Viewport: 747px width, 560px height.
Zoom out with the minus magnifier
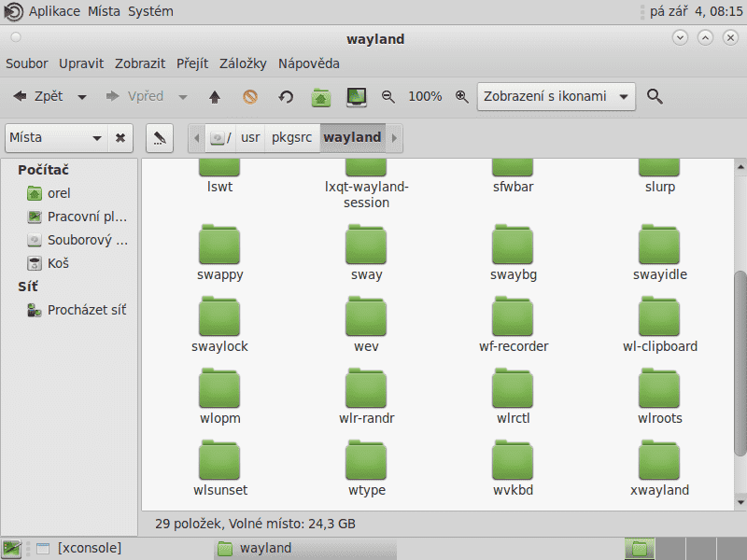point(388,97)
